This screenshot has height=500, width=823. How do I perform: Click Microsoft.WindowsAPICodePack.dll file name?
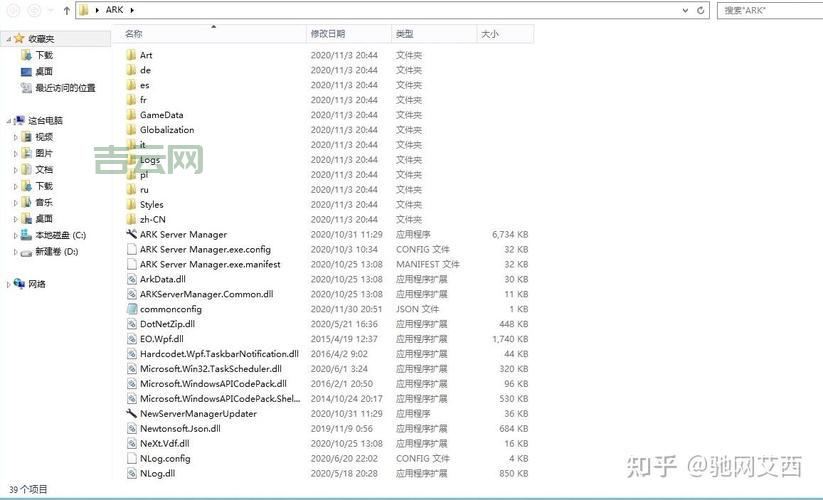213,384
